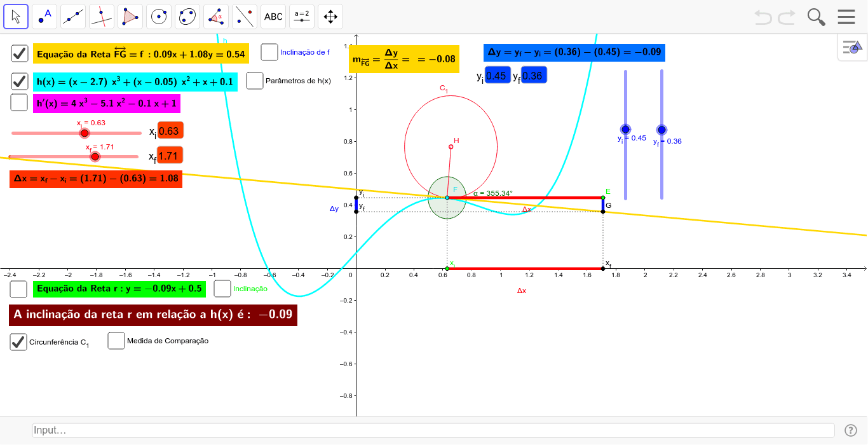
Task: Click the orange Δx formula text box
Action: coord(96,179)
